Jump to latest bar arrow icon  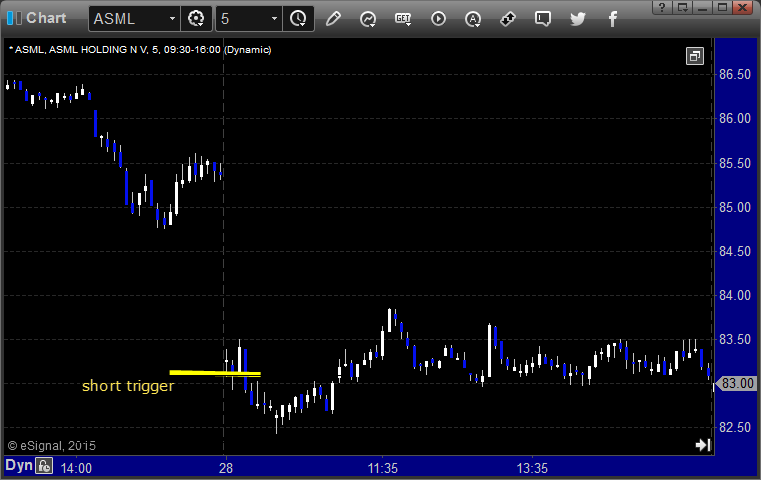703,445
